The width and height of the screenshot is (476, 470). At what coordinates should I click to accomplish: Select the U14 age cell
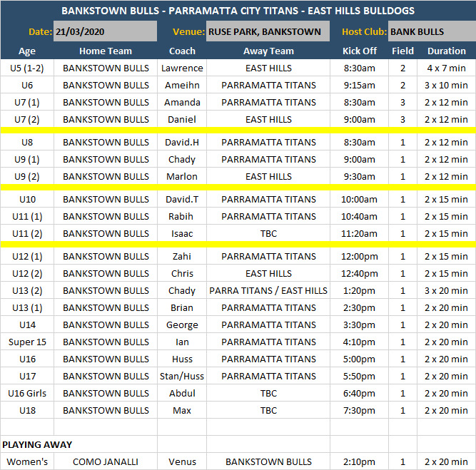tap(27, 325)
